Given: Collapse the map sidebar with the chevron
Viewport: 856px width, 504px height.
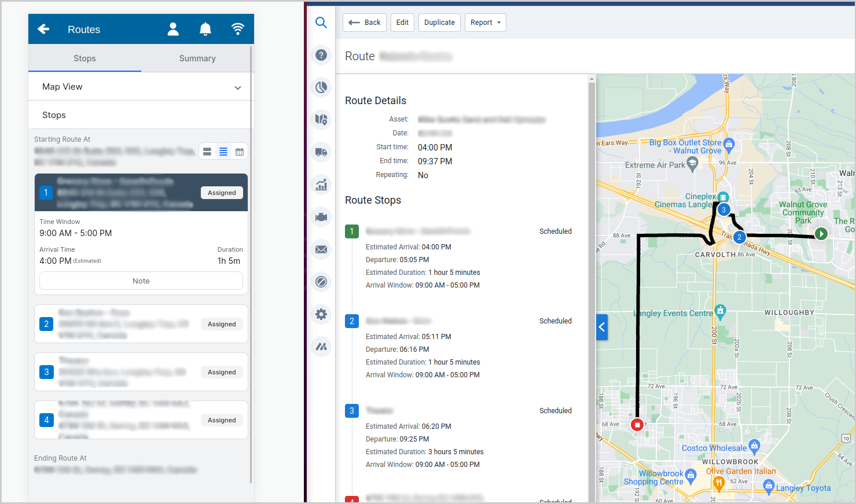Looking at the screenshot, I should coord(602,327).
